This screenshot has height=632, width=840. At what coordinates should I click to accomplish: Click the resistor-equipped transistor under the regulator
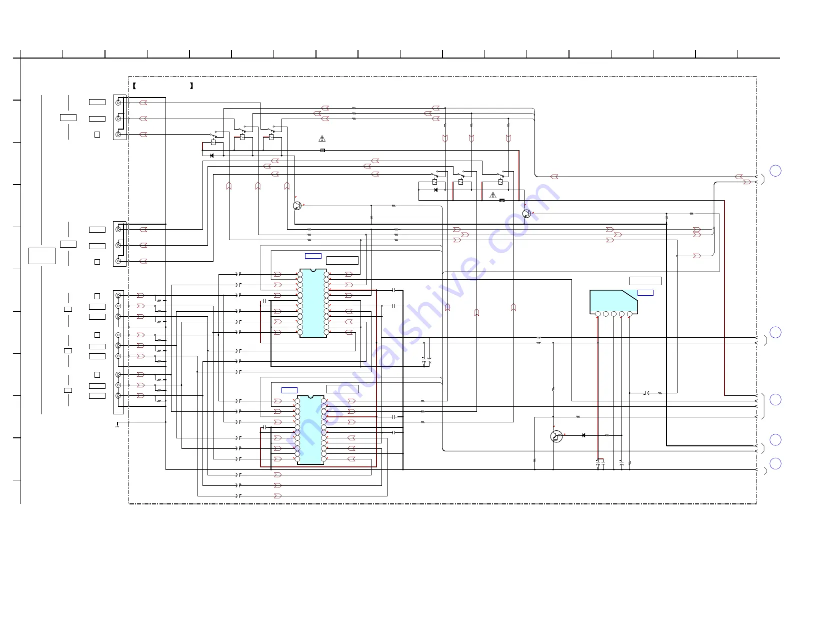(x=556, y=436)
